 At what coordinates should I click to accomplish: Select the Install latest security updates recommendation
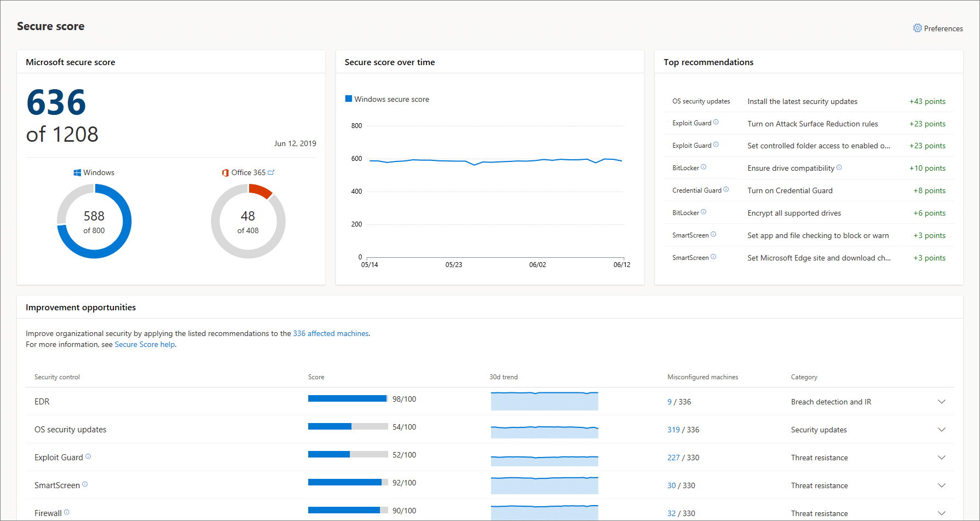coord(803,101)
